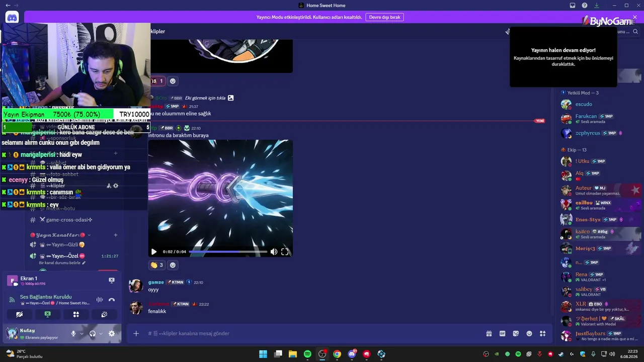Open Steam in the system tray
This screenshot has width=644, height=362.
(561, 354)
